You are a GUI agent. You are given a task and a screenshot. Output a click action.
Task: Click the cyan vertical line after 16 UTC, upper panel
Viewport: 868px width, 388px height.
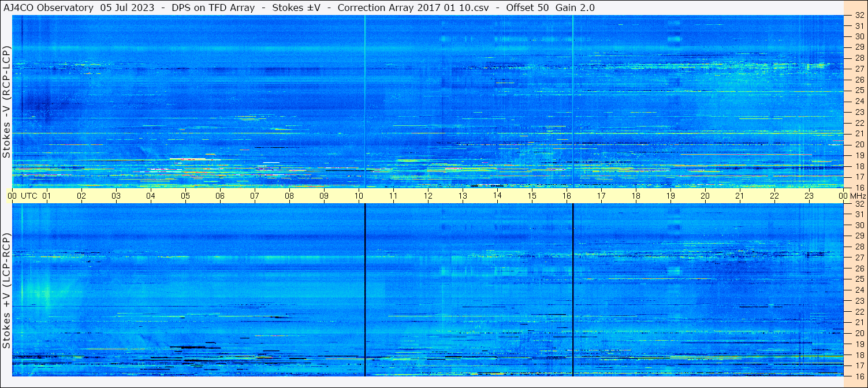point(573,102)
